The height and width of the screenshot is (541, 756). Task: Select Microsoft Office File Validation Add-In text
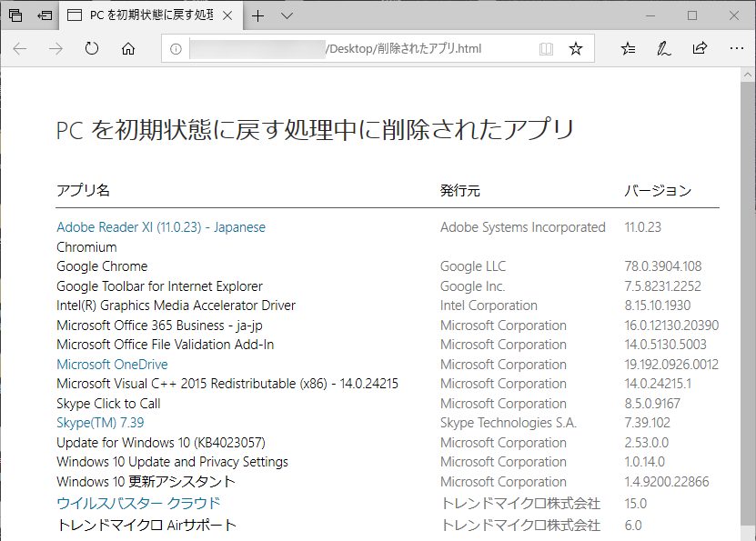click(x=166, y=345)
